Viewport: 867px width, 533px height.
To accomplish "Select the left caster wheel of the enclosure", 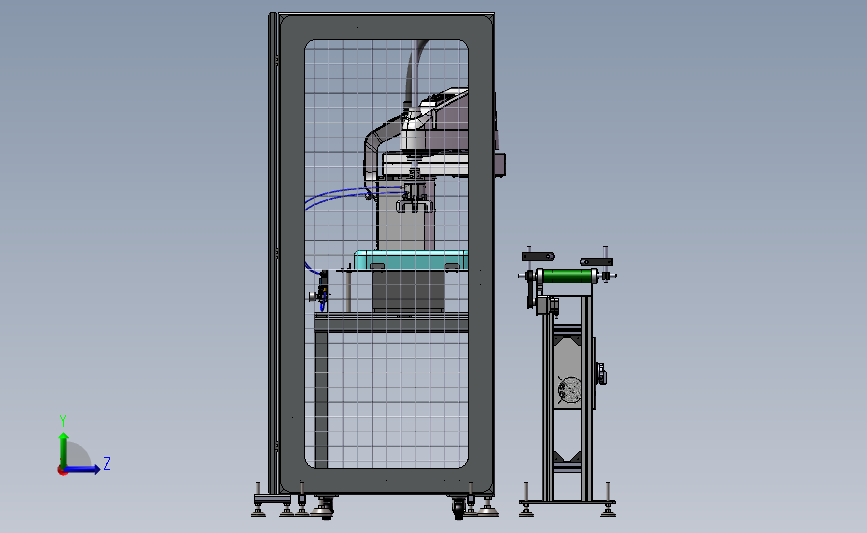I will click(325, 506).
